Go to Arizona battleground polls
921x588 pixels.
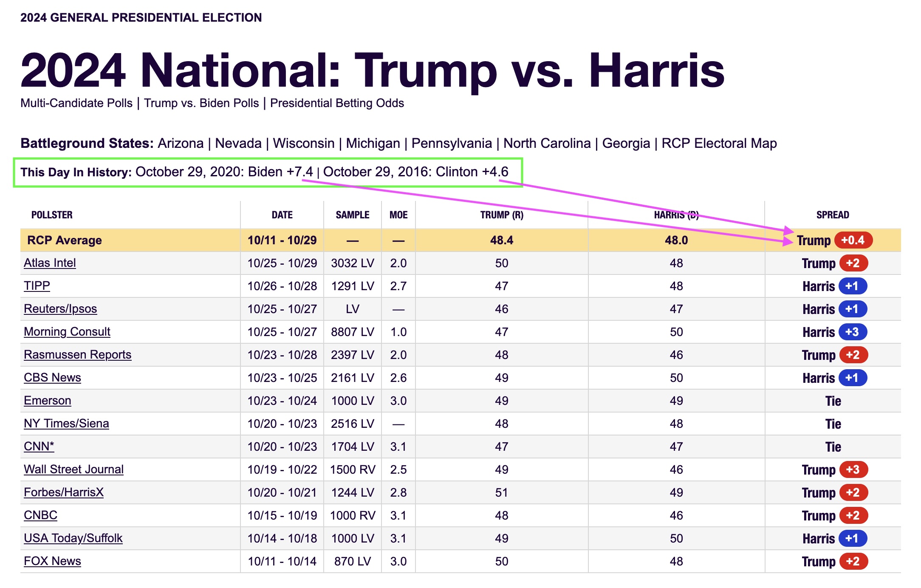(181, 143)
